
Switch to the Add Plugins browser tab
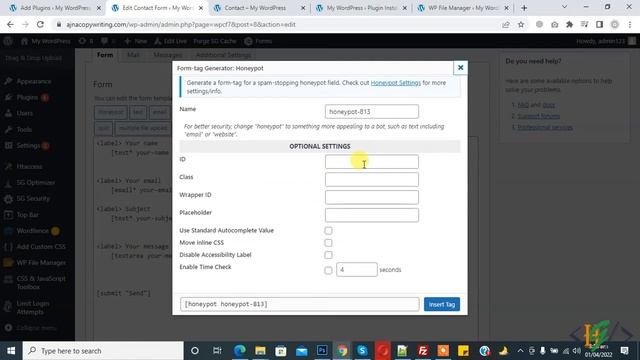[55, 8]
